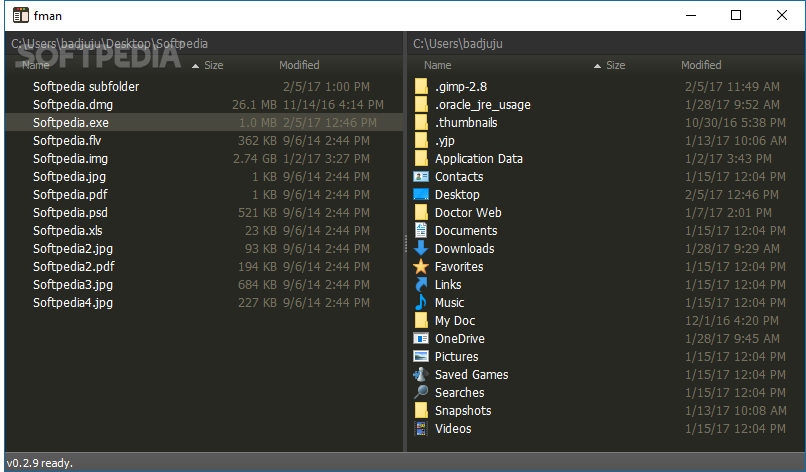This screenshot has width=806, height=472.
Task: Sort left pane by Size column
Action: point(213,65)
